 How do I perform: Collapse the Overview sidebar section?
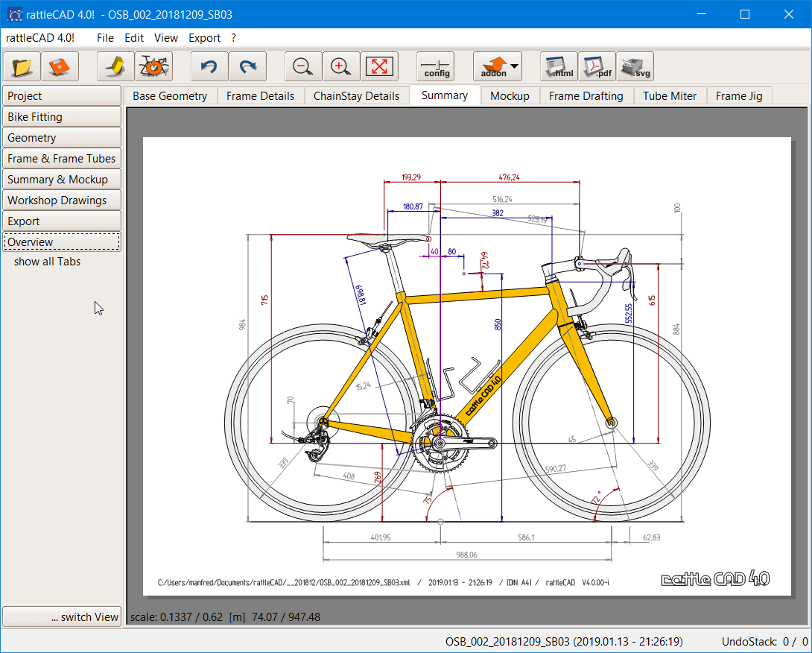(62, 242)
